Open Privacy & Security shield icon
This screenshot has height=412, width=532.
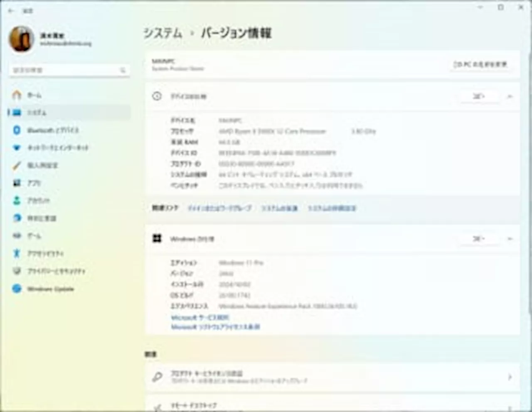[17, 271]
